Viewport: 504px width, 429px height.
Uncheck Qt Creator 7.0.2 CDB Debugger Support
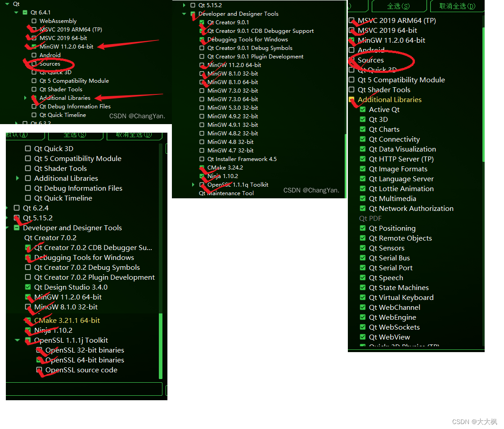(28, 248)
